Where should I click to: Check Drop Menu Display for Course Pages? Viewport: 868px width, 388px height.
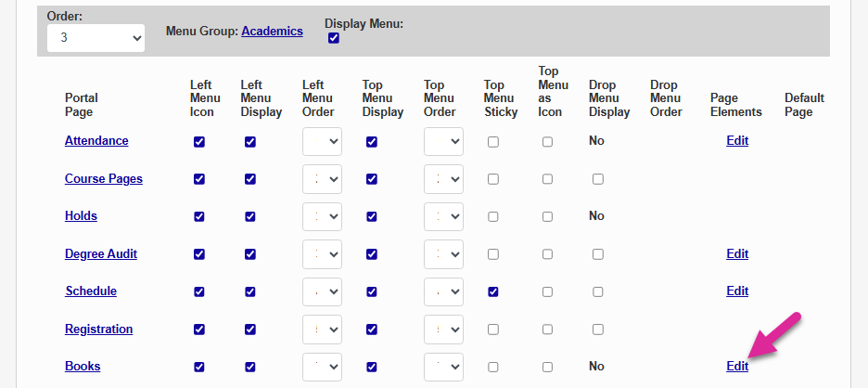point(598,179)
